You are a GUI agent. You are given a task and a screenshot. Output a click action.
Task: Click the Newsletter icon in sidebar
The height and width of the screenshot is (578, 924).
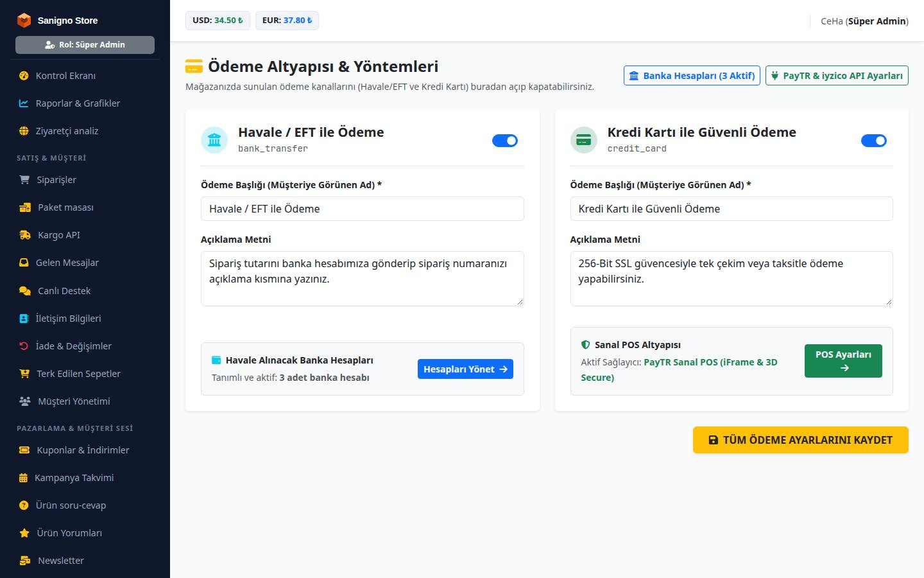coord(25,561)
